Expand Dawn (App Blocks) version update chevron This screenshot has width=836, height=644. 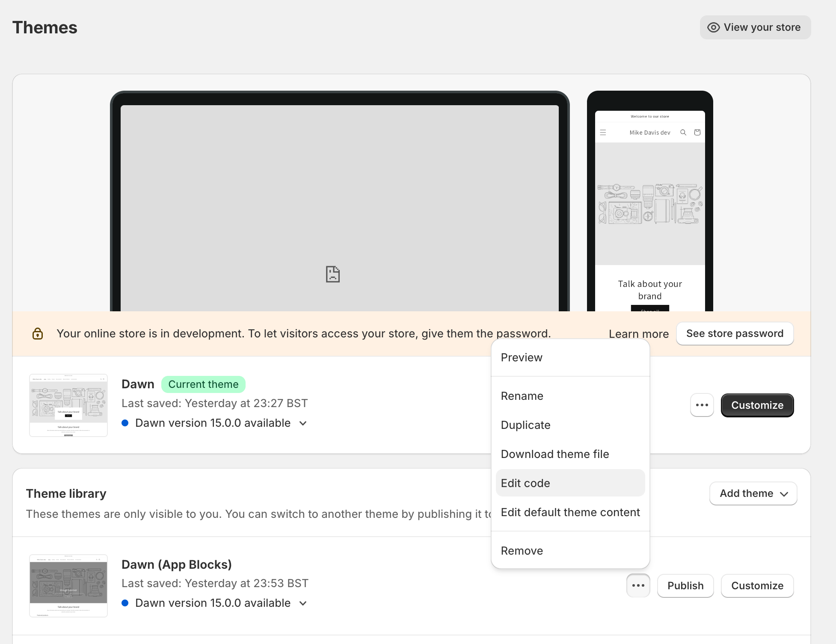pos(303,603)
